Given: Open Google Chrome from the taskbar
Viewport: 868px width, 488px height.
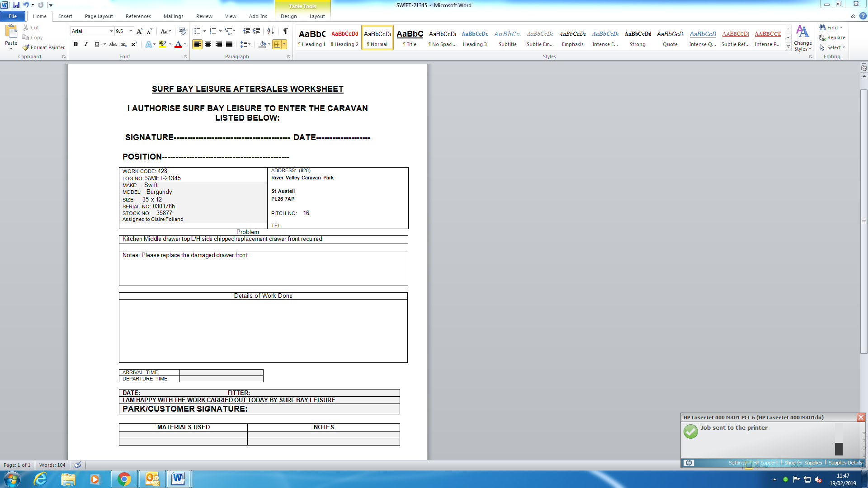Looking at the screenshot, I should tap(124, 479).
